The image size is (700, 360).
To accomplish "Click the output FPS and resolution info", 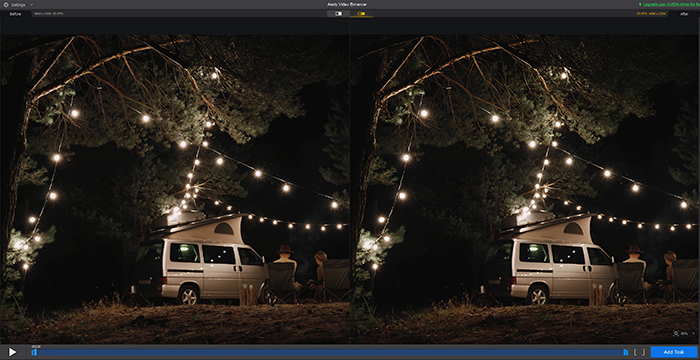I will [x=651, y=14].
